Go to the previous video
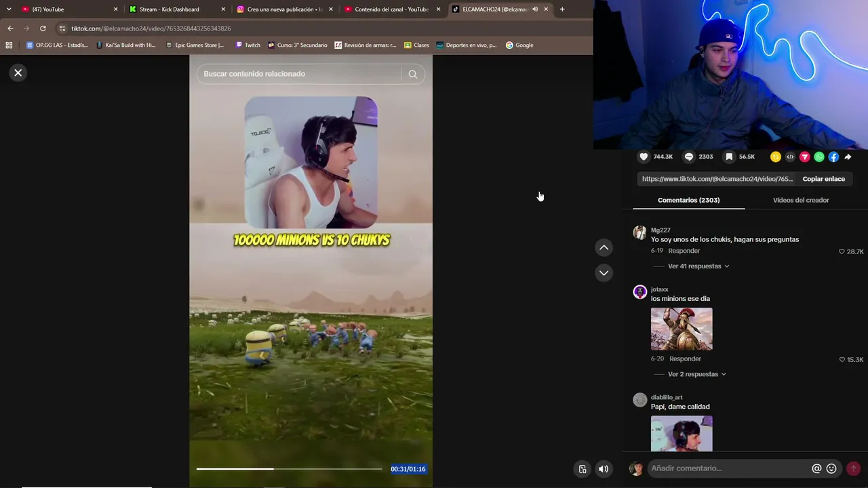Screen dimensions: 868x488 click(x=604, y=247)
